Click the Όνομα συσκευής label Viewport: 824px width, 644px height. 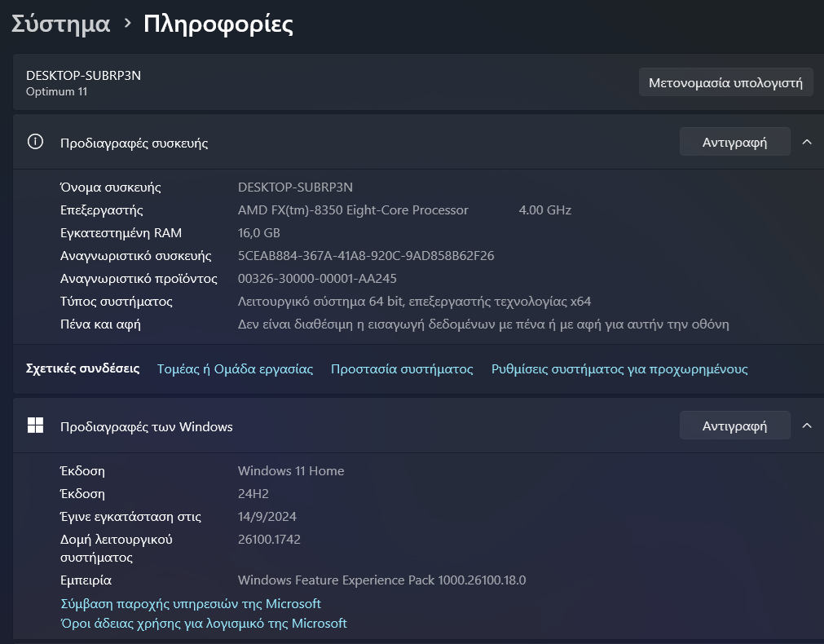pos(110,187)
